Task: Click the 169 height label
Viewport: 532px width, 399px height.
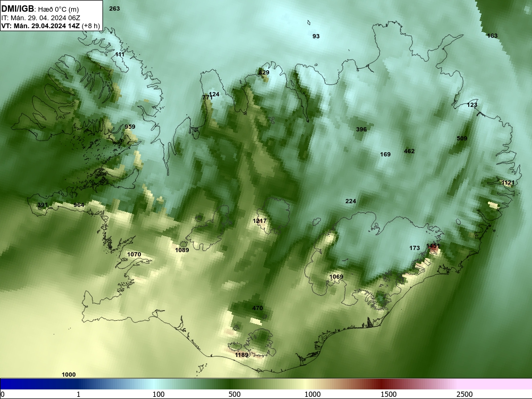Action: (x=385, y=154)
